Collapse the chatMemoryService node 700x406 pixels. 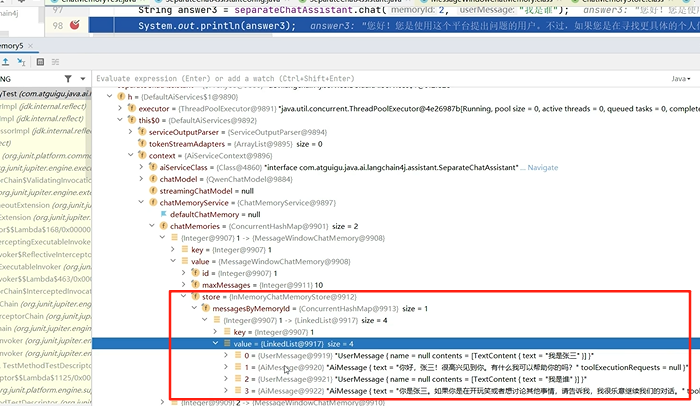point(141,202)
